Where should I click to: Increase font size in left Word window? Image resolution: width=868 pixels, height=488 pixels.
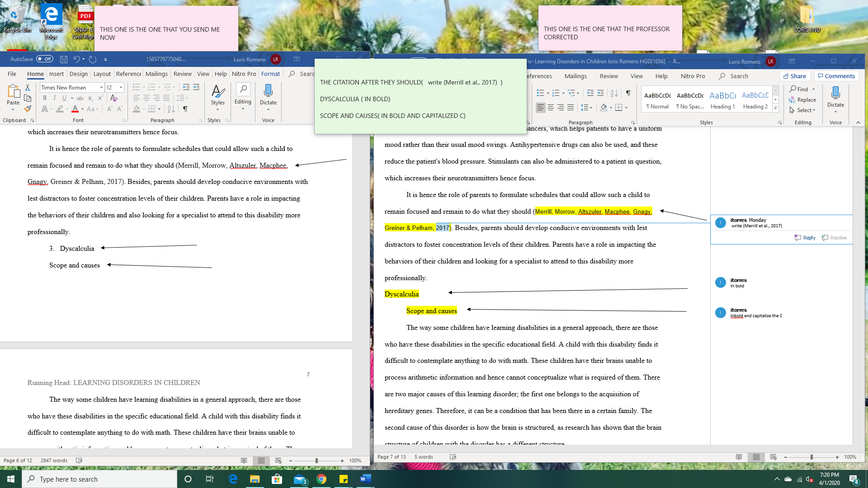(110, 109)
